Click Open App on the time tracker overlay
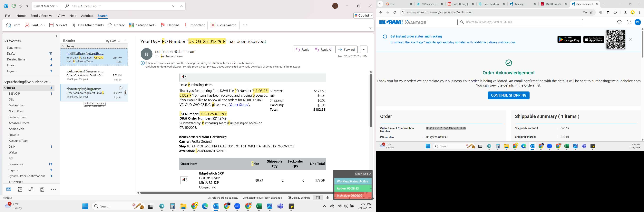 363,174
